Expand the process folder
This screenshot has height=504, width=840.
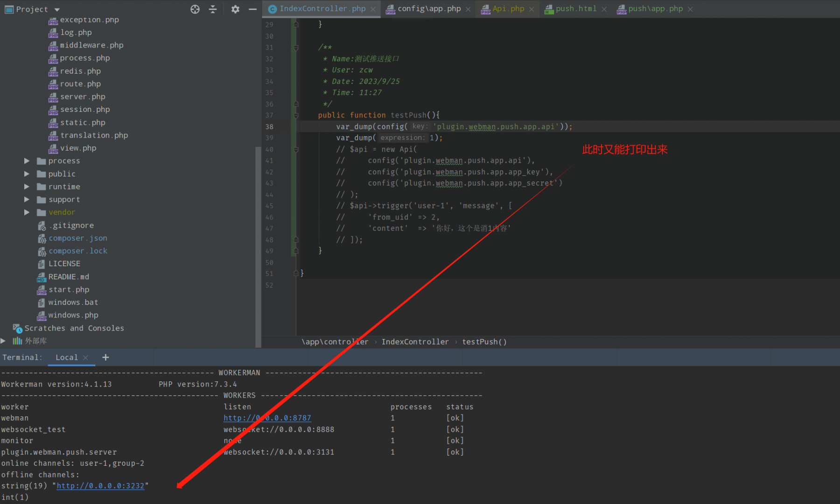coord(27,161)
